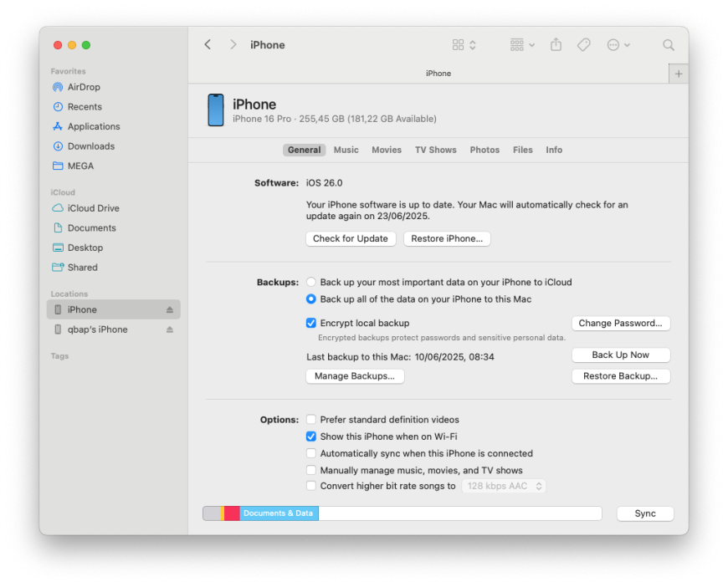The image size is (728, 587).
Task: Click the Locations heading in sidebar
Action: [x=69, y=293]
